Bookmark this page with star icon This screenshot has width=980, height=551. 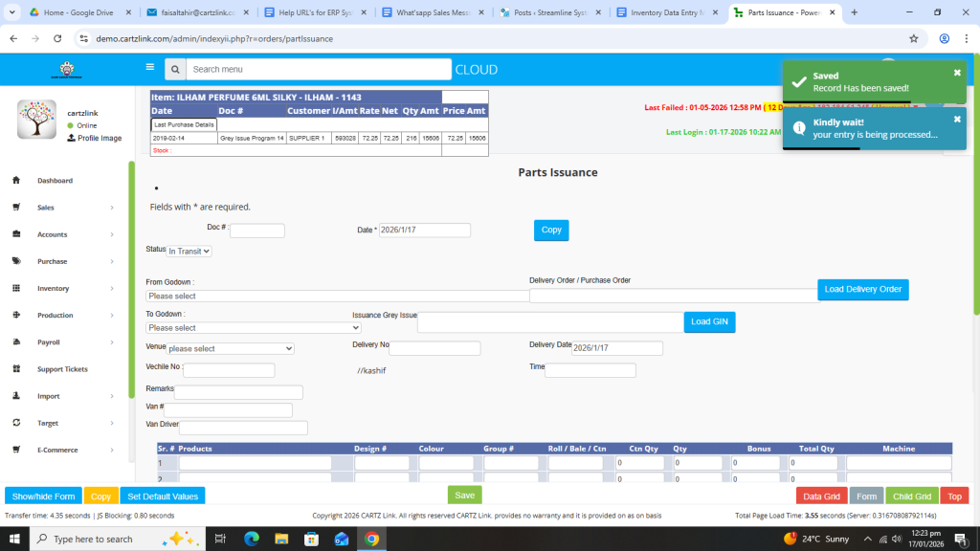[x=914, y=38]
